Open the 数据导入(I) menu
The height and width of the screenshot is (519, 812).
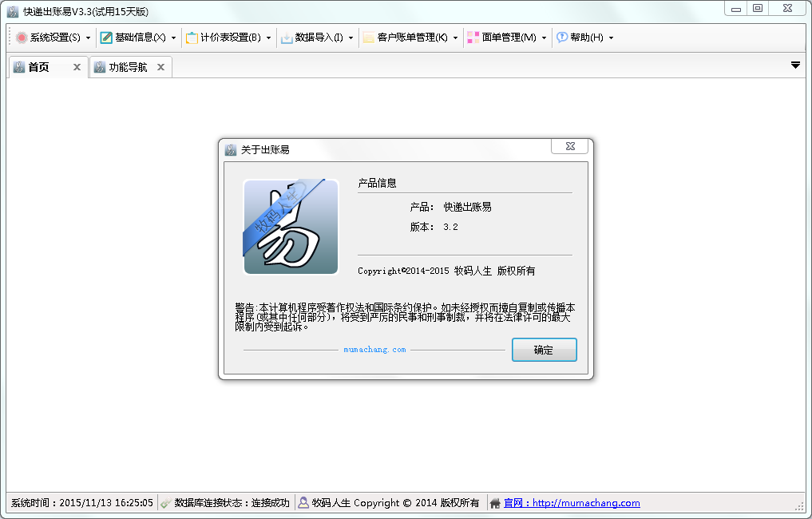coord(319,38)
